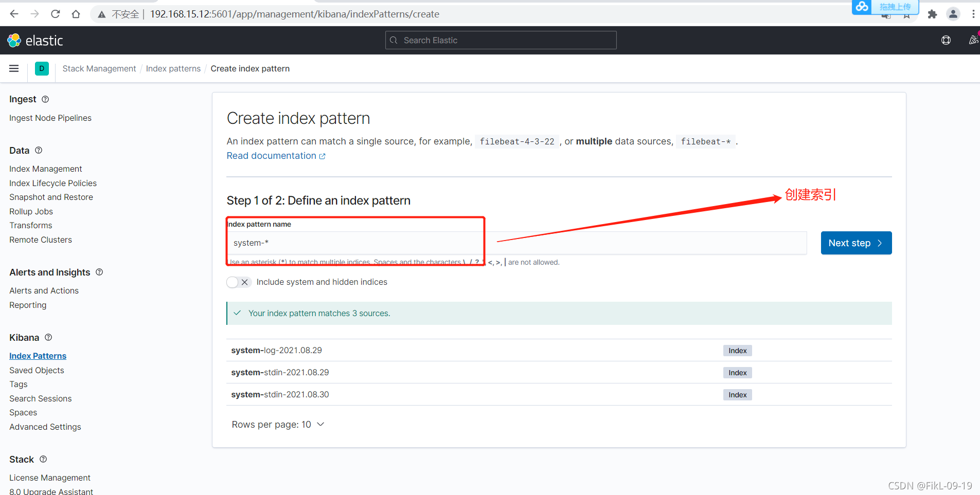Expand the Rows per page dropdown

tap(278, 425)
